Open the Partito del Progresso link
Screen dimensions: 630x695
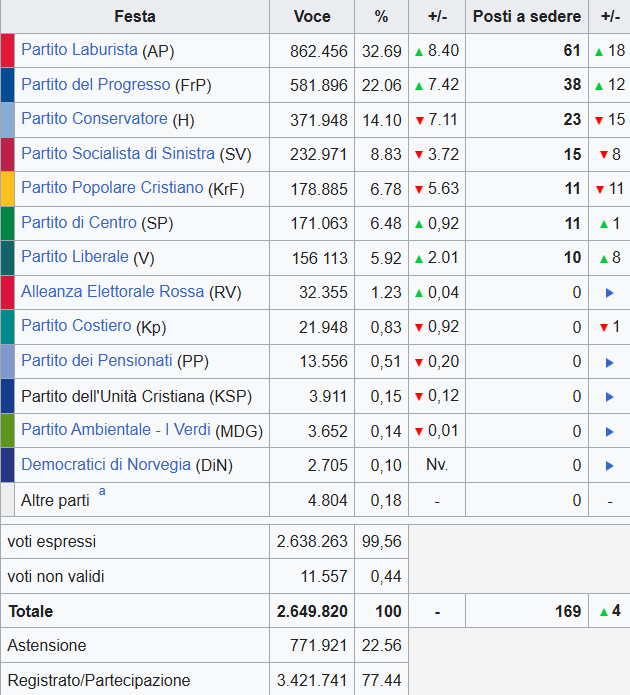coord(95,85)
